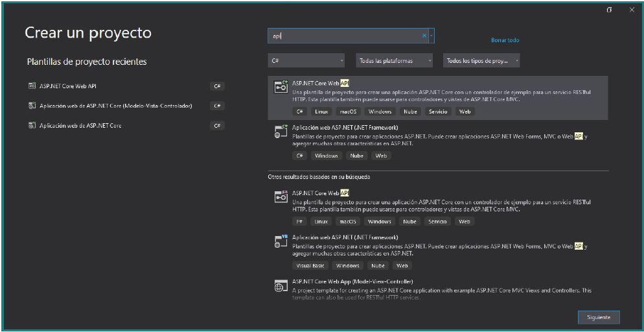Click the Windows tag under C# .NET Framework template

(327, 156)
